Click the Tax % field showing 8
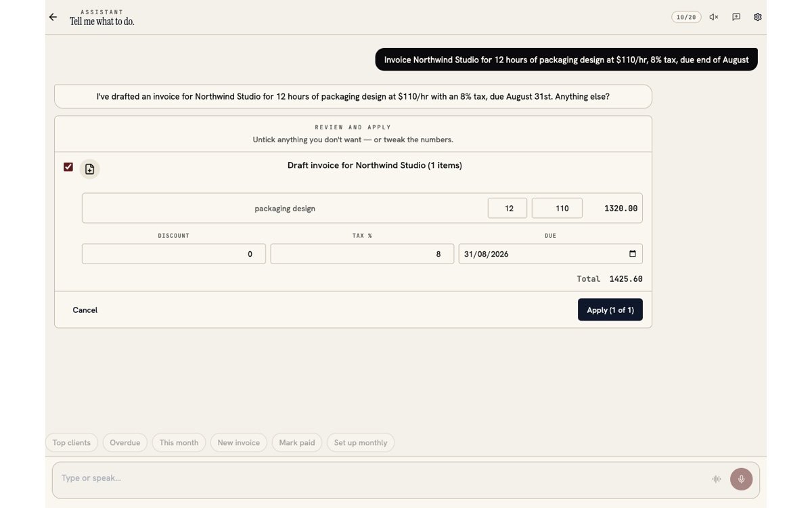The width and height of the screenshot is (812, 508). click(362, 254)
